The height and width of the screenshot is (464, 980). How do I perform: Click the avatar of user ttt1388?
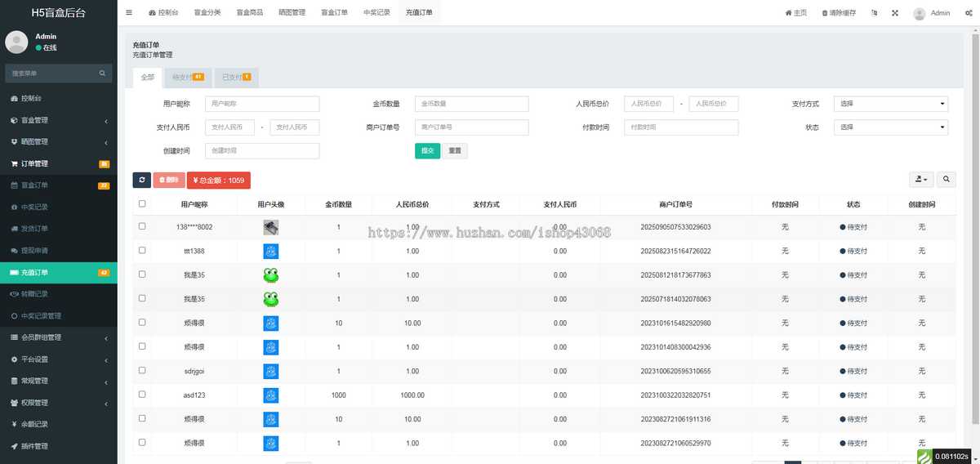[x=270, y=251]
